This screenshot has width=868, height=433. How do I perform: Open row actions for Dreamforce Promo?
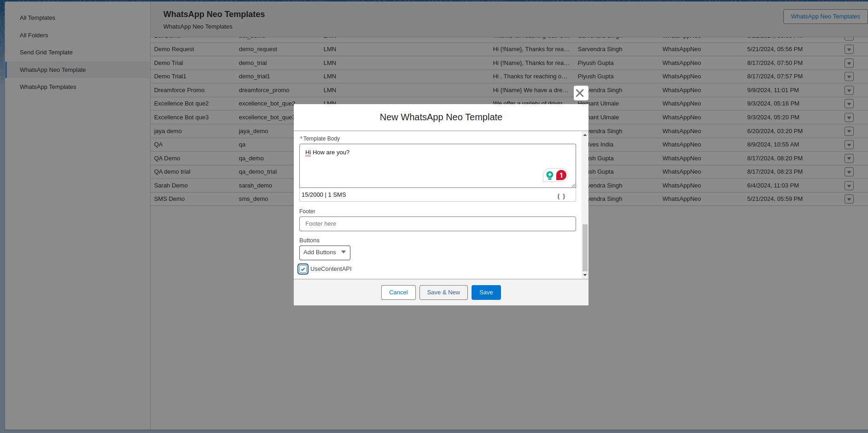pos(849,90)
